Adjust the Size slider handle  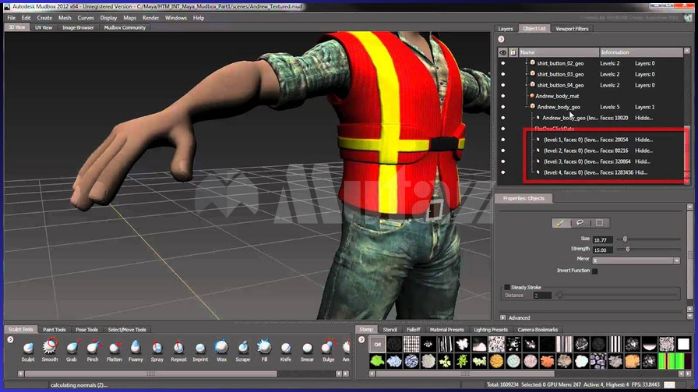[625, 239]
